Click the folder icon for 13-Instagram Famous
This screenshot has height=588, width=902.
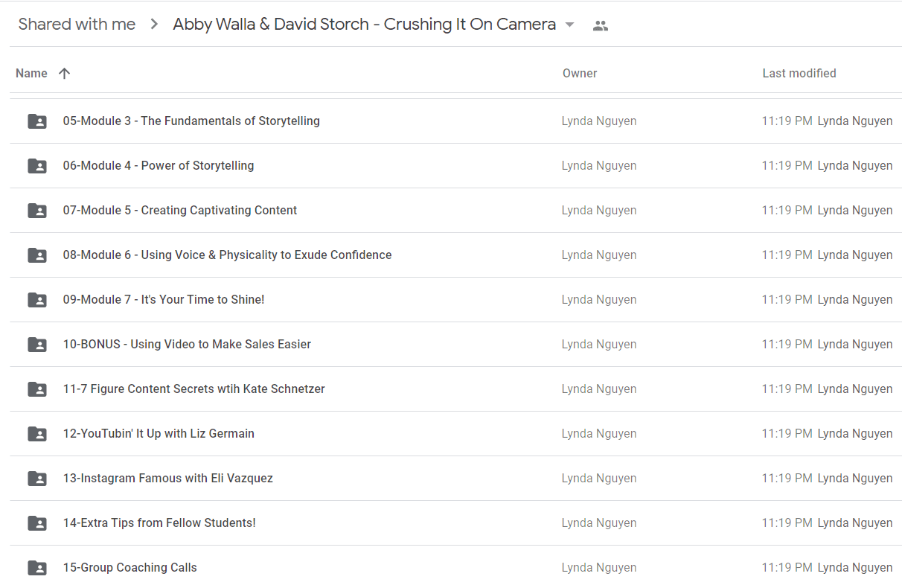click(37, 479)
